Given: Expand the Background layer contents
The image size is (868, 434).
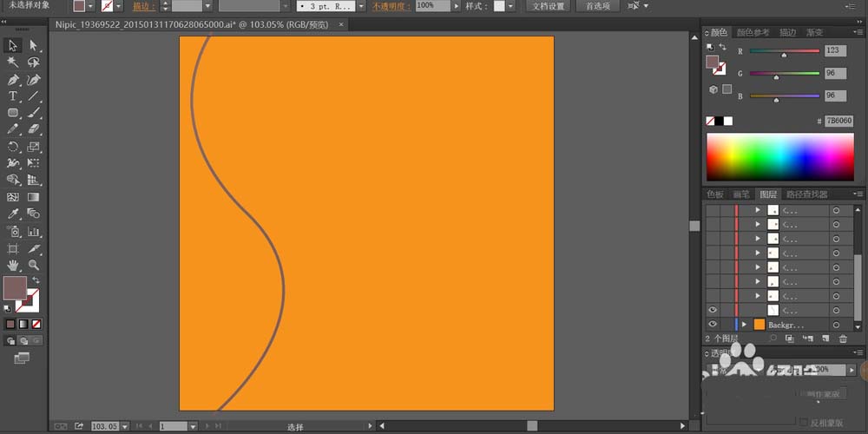Looking at the screenshot, I should 744,325.
